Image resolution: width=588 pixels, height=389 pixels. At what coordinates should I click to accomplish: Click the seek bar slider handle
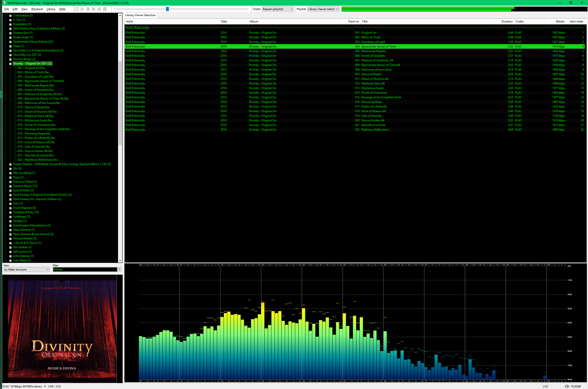coord(168,9)
